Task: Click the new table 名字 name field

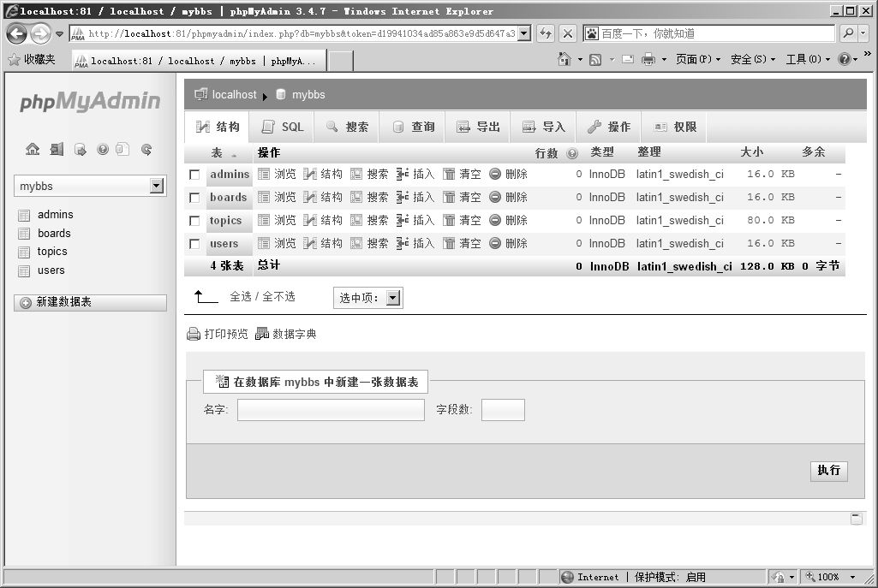Action: pyautogui.click(x=331, y=410)
